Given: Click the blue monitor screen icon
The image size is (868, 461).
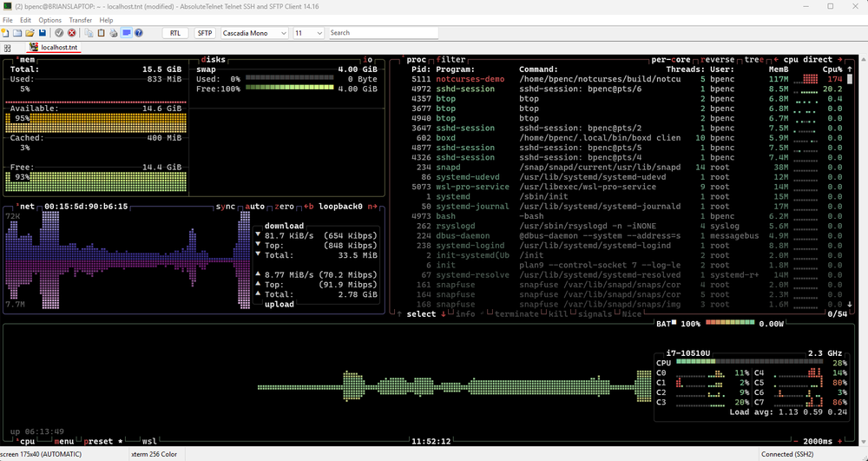Looking at the screenshot, I should coord(126,33).
